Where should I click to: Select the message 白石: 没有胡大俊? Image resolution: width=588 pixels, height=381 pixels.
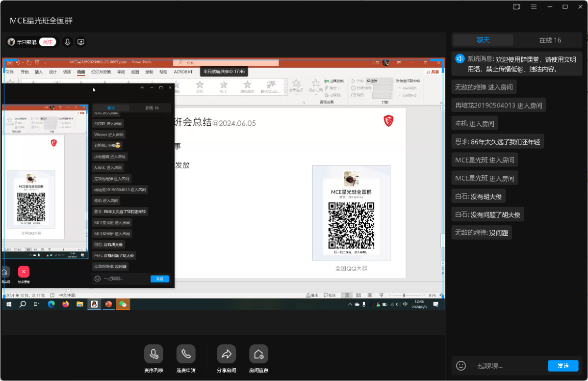479,196
